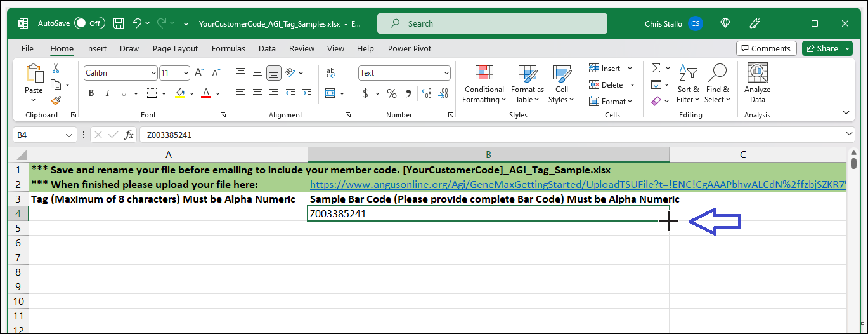Open the font color dropdown arrow

pyautogui.click(x=217, y=93)
